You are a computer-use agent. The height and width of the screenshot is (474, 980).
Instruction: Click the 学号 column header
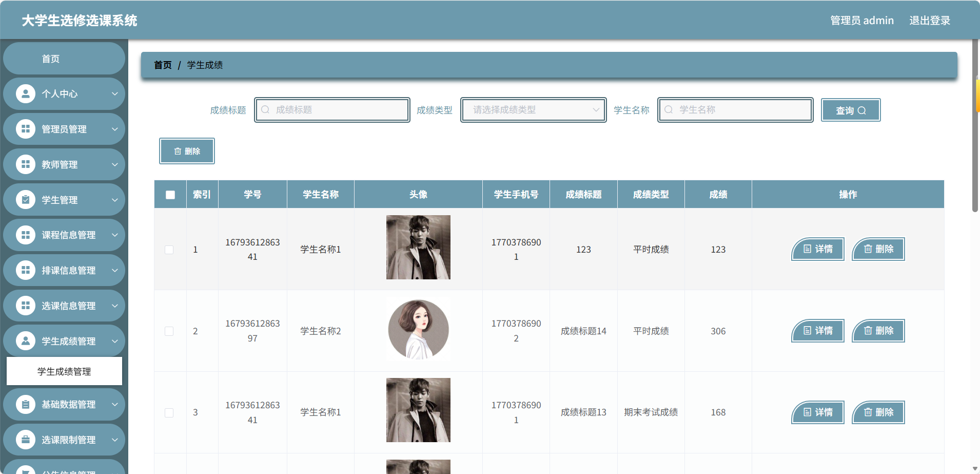(x=252, y=195)
